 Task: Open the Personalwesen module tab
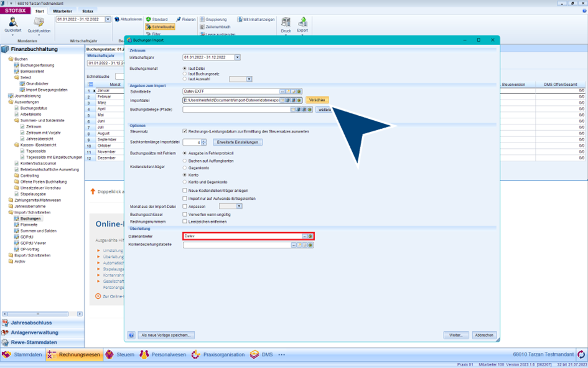pyautogui.click(x=163, y=354)
